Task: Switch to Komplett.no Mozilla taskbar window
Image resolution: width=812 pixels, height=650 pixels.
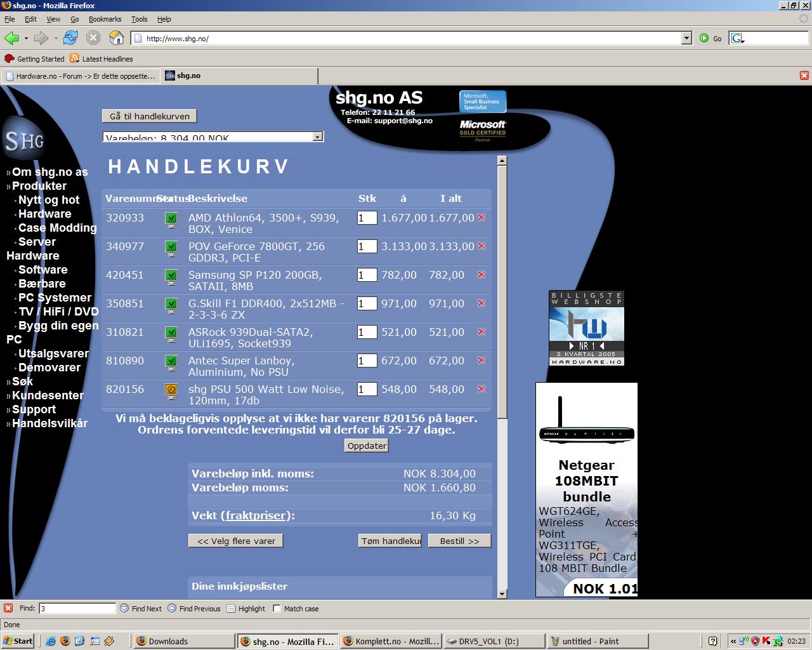Action: click(x=391, y=641)
